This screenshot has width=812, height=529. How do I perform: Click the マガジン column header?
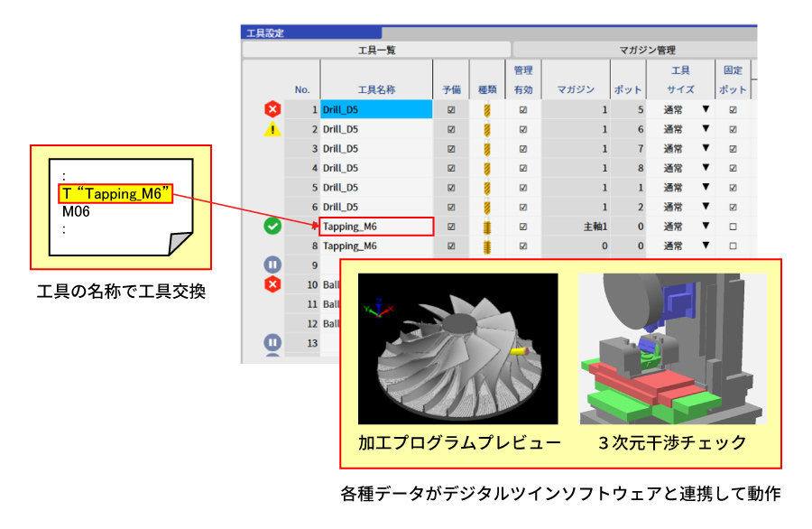[x=575, y=89]
